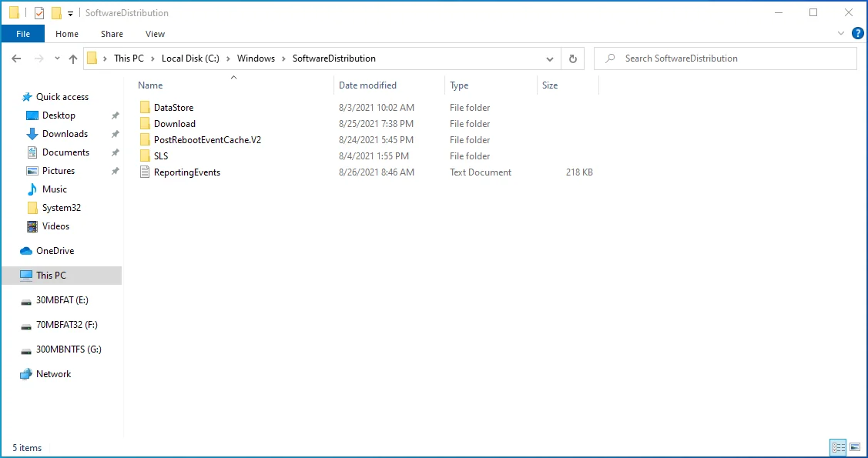Expand the ribbon with the chevron
The height and width of the screenshot is (458, 868).
point(841,34)
